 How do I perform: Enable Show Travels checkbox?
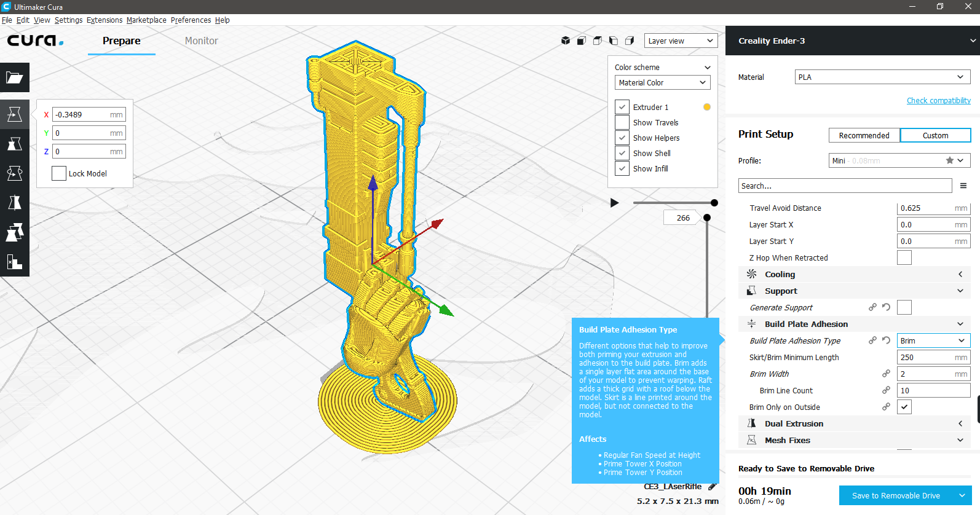[622, 122]
